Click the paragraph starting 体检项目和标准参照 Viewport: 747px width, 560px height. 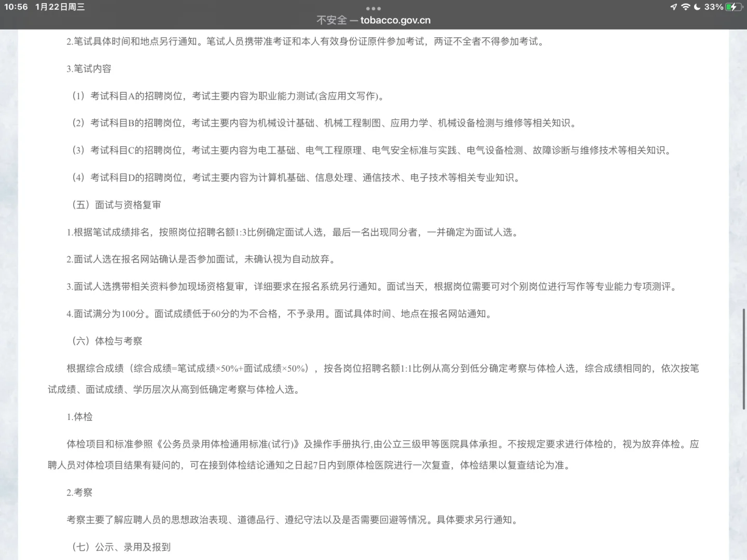374,455
